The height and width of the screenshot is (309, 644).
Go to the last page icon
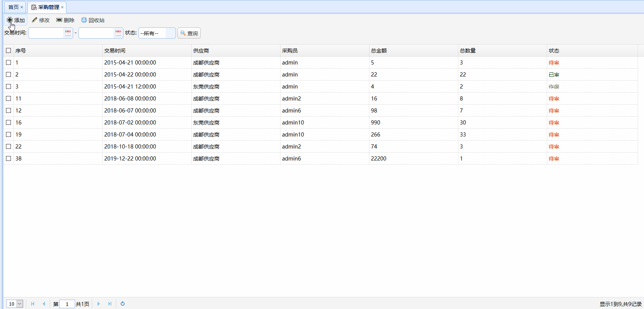coord(110,304)
